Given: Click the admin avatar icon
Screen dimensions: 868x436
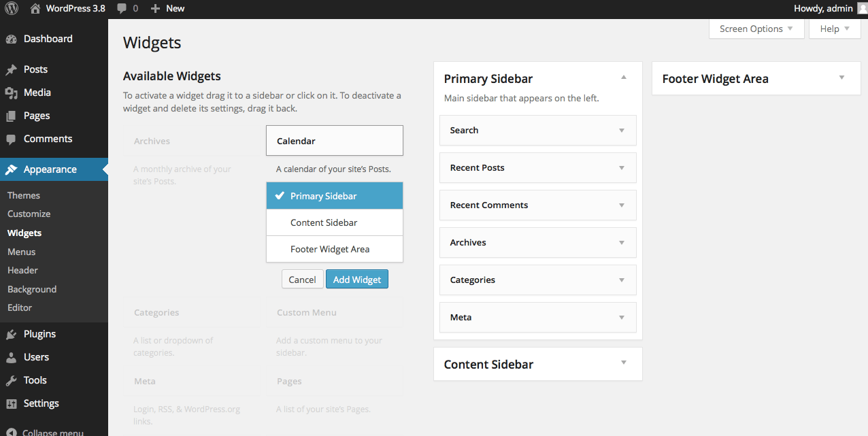Looking at the screenshot, I should tap(862, 9).
